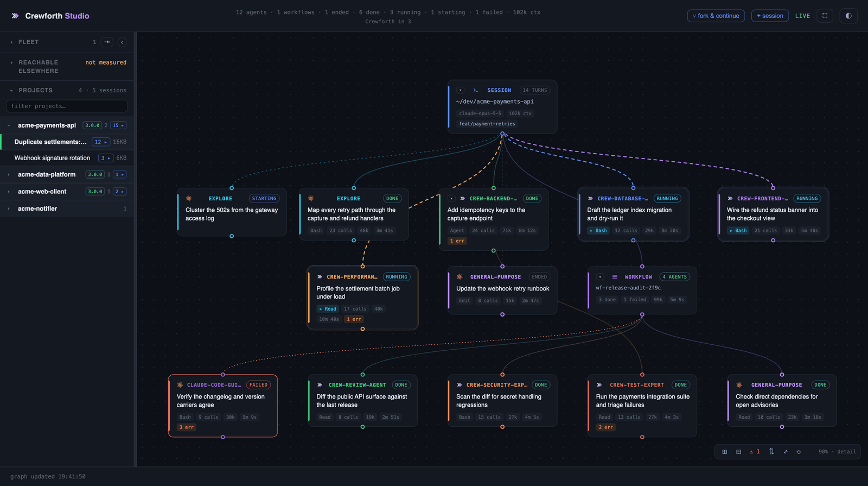
Task: Click the crew-test-expert chevrons icon
Action: (599, 385)
